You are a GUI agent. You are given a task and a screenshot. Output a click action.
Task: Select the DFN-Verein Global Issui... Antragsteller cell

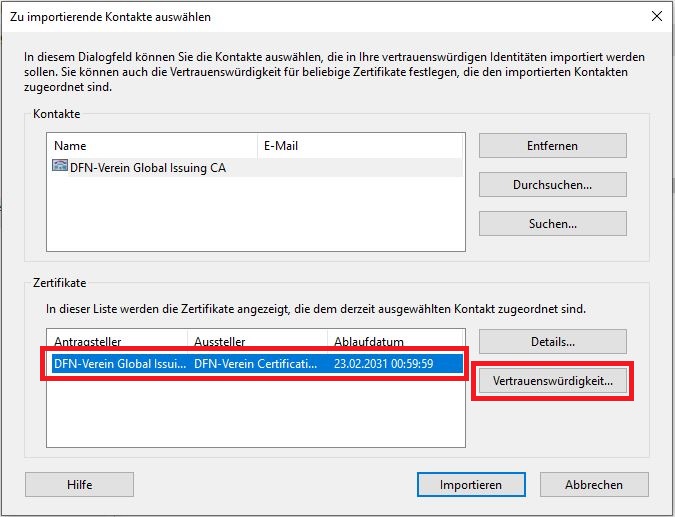tap(118, 364)
